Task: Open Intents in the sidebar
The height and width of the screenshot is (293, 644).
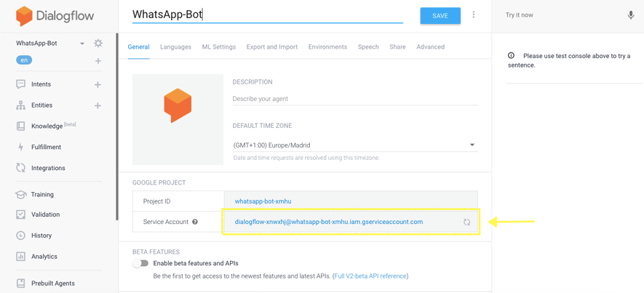Action: (x=41, y=84)
